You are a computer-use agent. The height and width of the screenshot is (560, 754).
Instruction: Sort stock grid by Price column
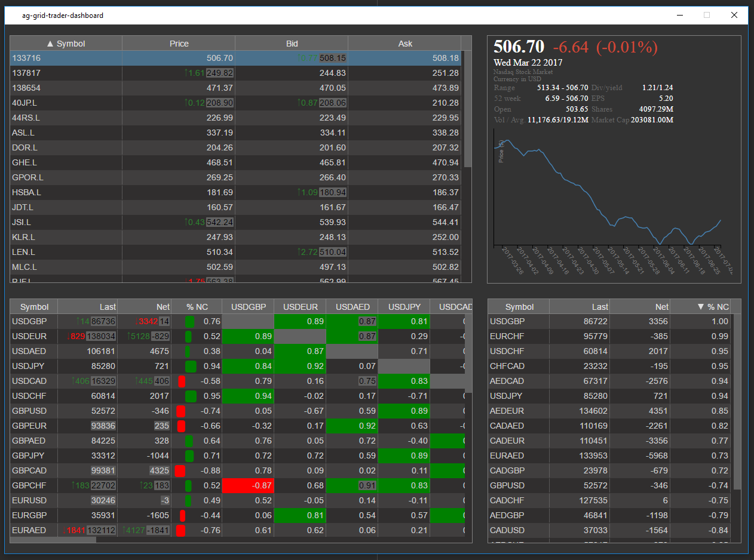(x=179, y=44)
